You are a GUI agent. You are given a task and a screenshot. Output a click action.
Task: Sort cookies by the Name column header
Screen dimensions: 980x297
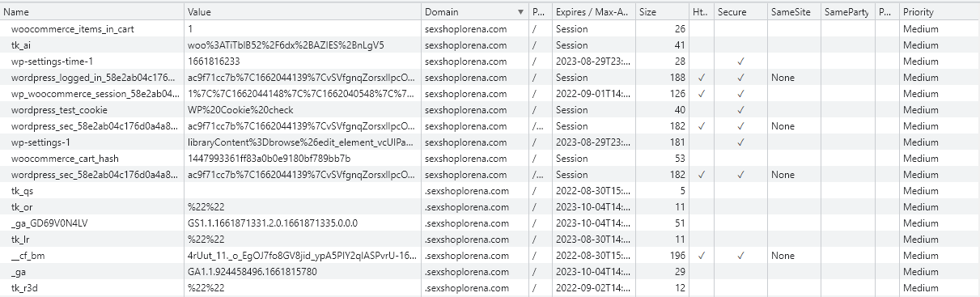tap(92, 12)
